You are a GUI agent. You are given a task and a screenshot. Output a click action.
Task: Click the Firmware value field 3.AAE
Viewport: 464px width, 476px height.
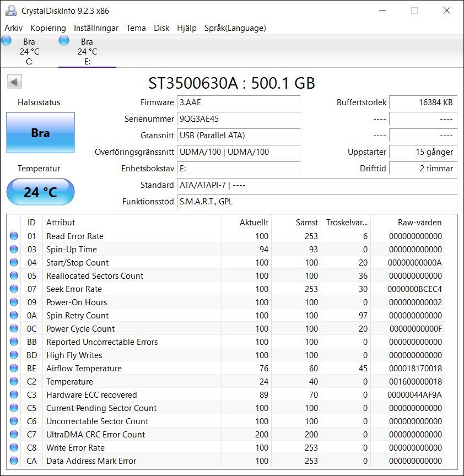pyautogui.click(x=239, y=102)
